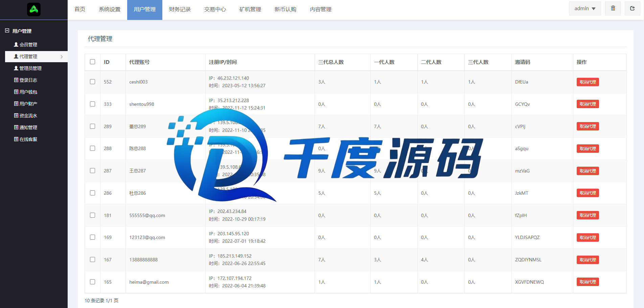This screenshot has height=308, width=644.
Task: Click the trash can icon in top bar
Action: tap(613, 8)
